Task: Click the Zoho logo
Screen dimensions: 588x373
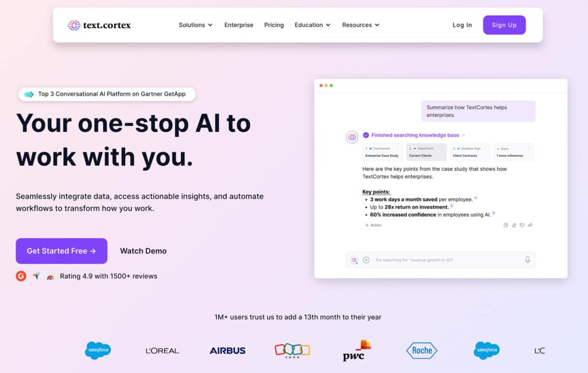Action: tap(292, 351)
